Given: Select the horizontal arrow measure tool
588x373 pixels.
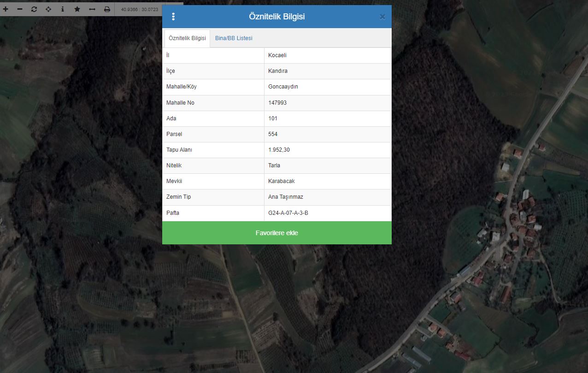Looking at the screenshot, I should [92, 9].
